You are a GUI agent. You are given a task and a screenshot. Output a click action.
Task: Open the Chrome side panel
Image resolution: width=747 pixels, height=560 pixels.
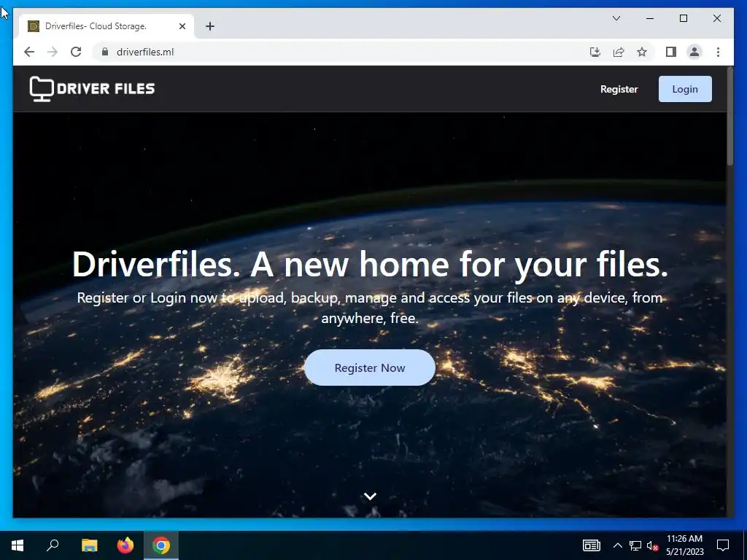point(671,52)
